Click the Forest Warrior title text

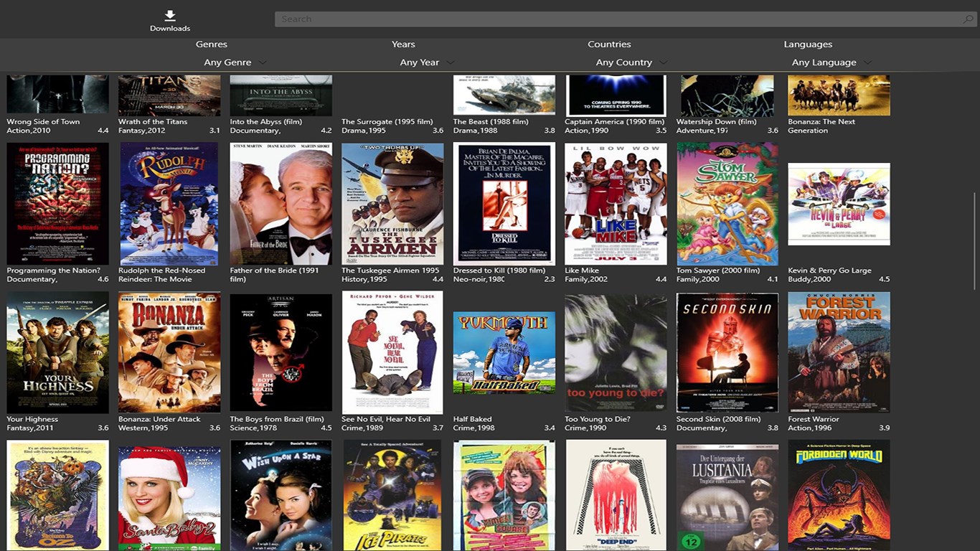[813, 419]
